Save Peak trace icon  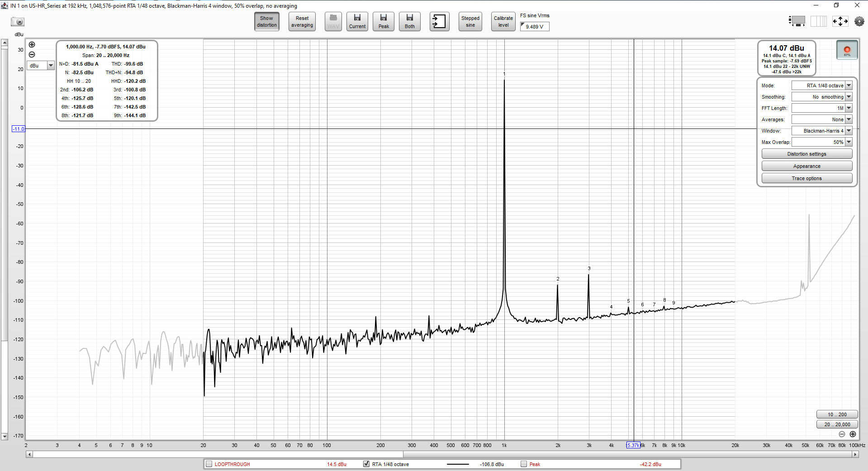coord(384,22)
